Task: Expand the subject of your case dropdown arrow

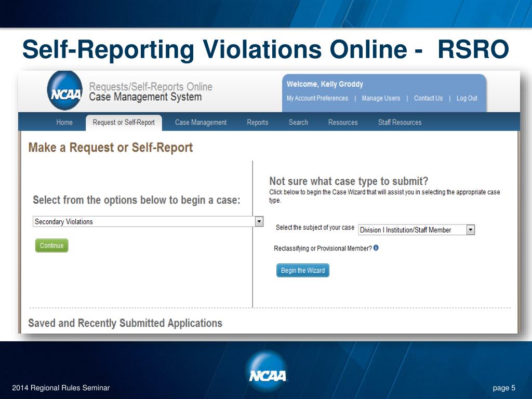Action: tap(470, 230)
